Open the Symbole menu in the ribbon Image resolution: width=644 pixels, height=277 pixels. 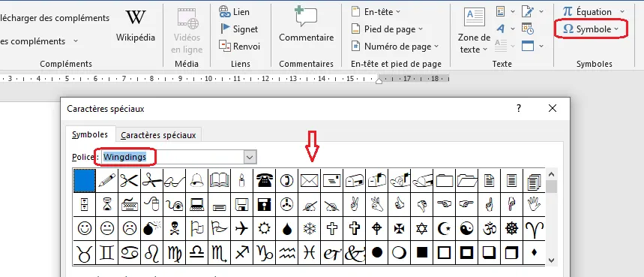591,29
